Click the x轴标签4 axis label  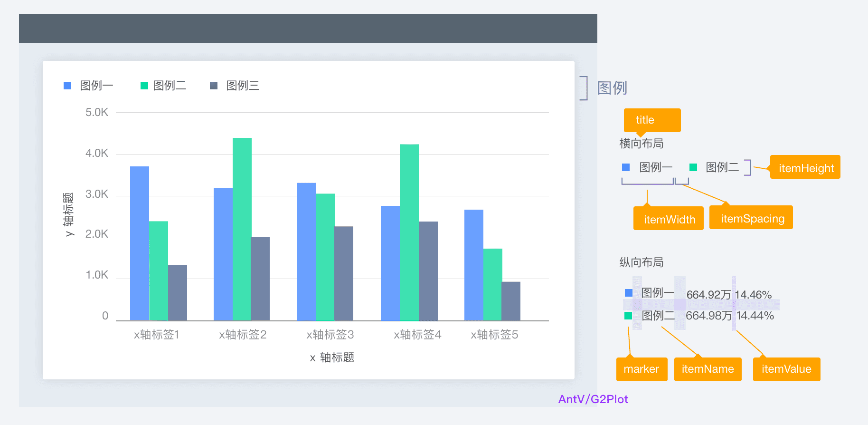[x=417, y=335]
